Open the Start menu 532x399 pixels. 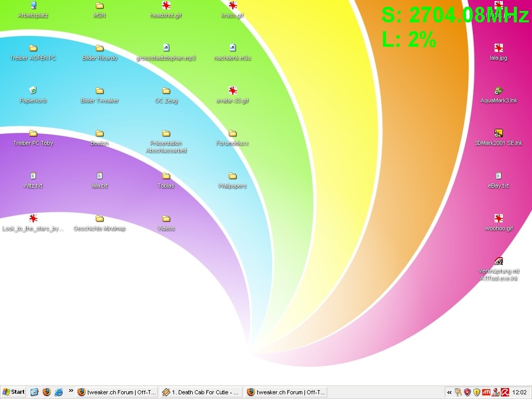(x=14, y=392)
